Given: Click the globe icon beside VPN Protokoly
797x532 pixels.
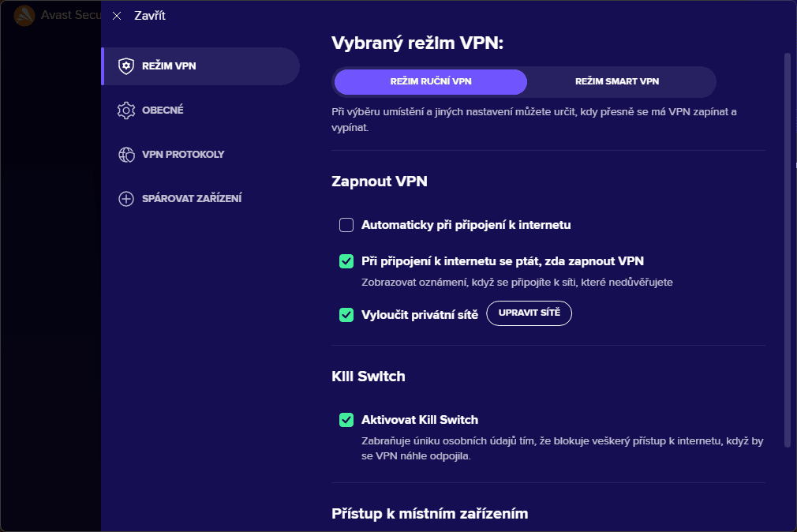Looking at the screenshot, I should click(x=125, y=155).
